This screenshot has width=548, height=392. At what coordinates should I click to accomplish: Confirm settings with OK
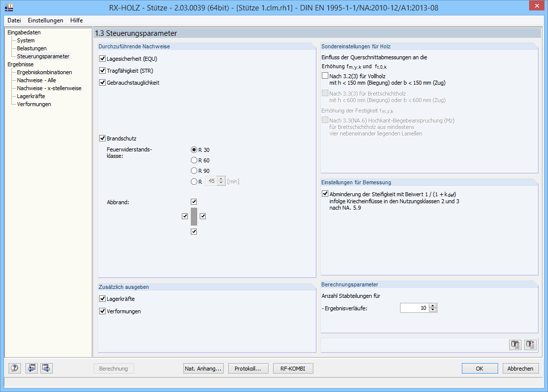479,368
